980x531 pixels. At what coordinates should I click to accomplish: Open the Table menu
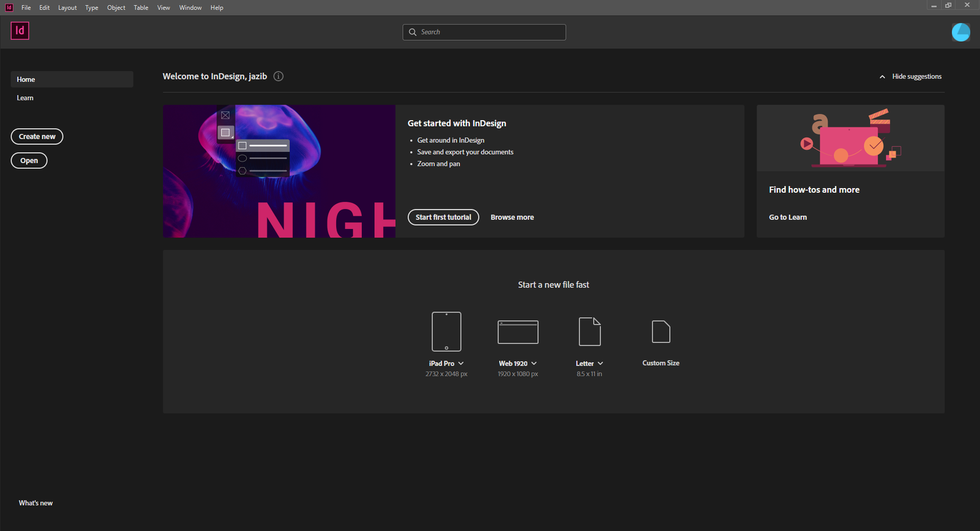(x=141, y=7)
